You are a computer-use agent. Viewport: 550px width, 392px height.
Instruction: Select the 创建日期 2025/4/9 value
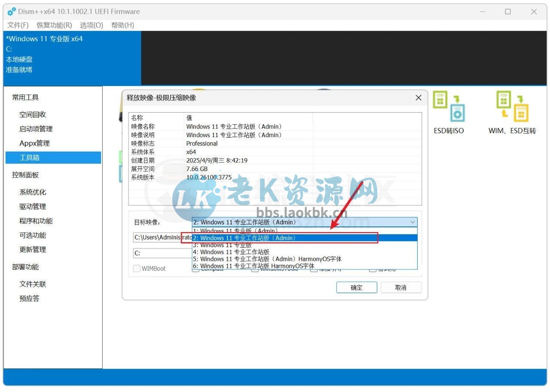(217, 160)
